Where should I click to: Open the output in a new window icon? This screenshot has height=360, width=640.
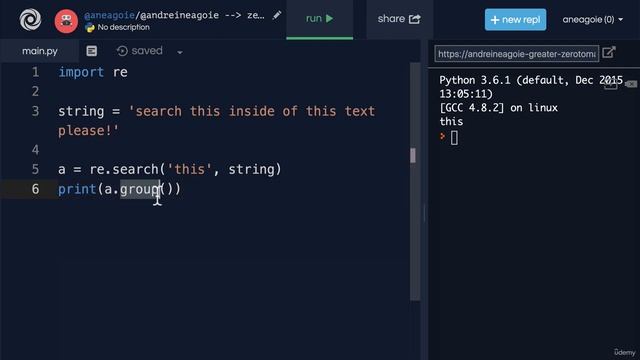coord(609,53)
